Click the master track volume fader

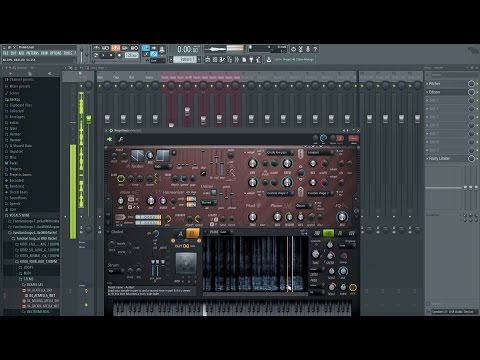pyautogui.click(x=89, y=119)
